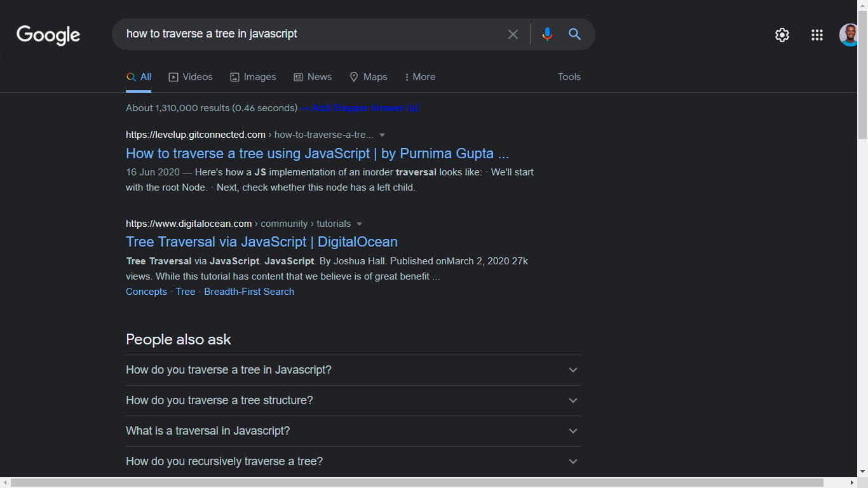The image size is (868, 488).
Task: Open the Google apps grid
Action: (817, 35)
